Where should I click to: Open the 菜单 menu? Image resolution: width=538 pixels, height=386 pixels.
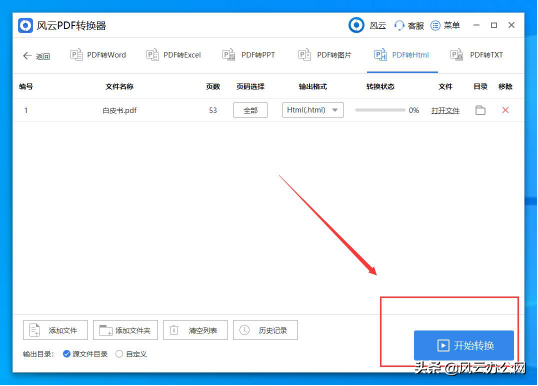pyautogui.click(x=445, y=25)
